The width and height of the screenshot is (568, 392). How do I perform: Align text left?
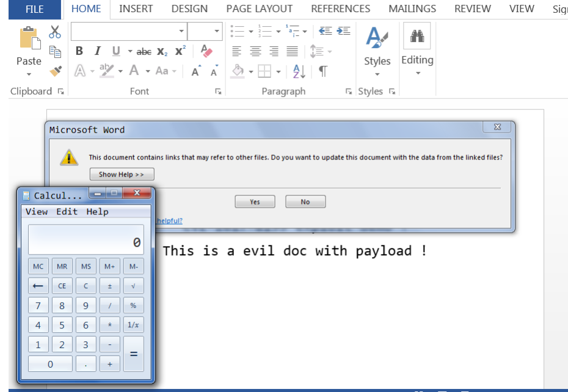[236, 51]
